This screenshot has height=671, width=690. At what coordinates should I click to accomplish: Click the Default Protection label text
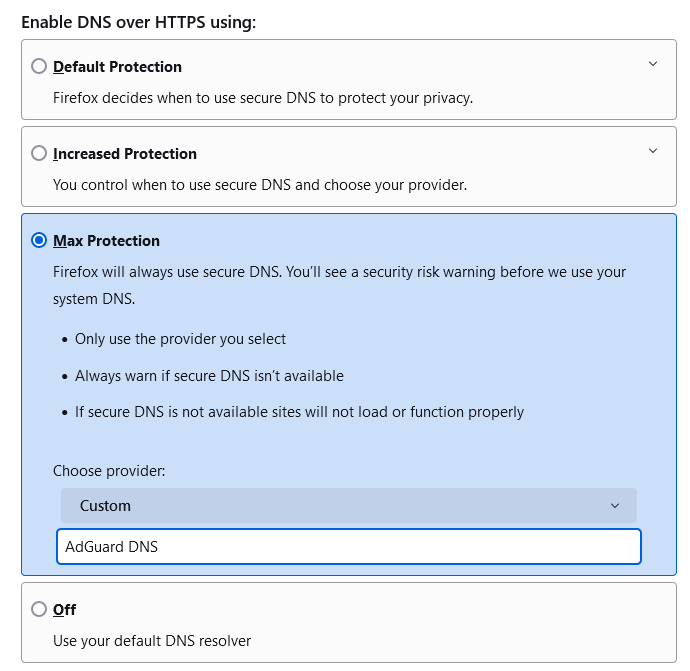[117, 67]
